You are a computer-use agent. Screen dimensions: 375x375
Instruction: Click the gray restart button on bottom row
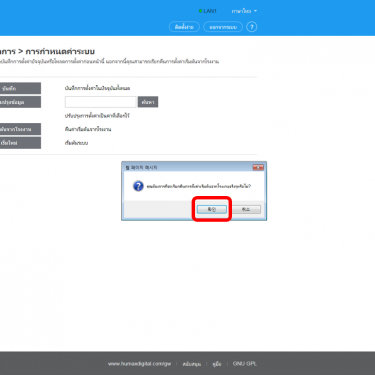tap(20, 143)
